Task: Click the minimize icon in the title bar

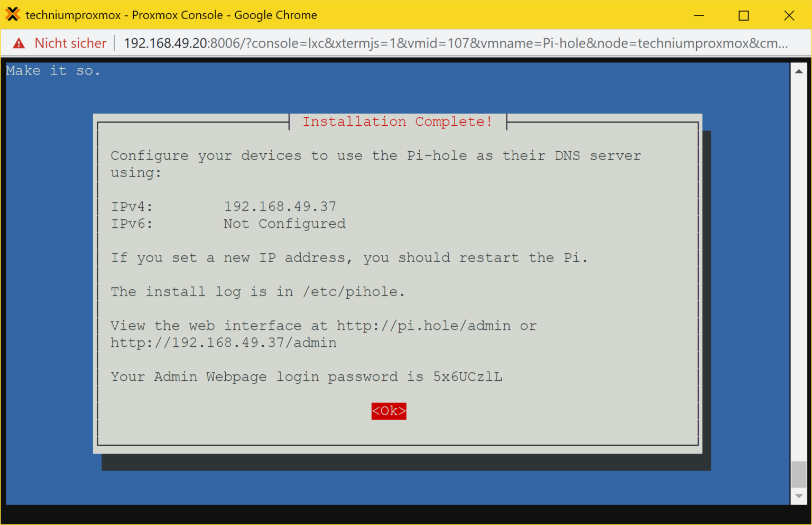Action: pyautogui.click(x=699, y=15)
